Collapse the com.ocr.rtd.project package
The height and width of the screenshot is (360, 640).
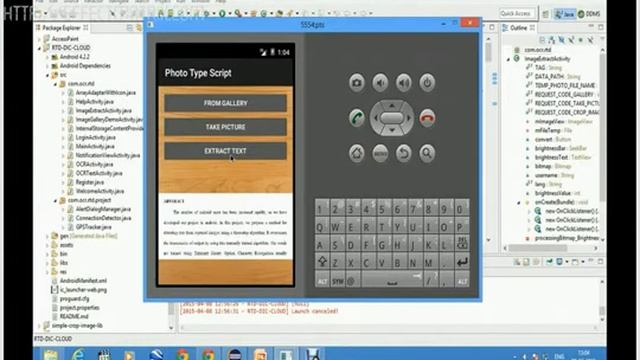tap(56, 200)
